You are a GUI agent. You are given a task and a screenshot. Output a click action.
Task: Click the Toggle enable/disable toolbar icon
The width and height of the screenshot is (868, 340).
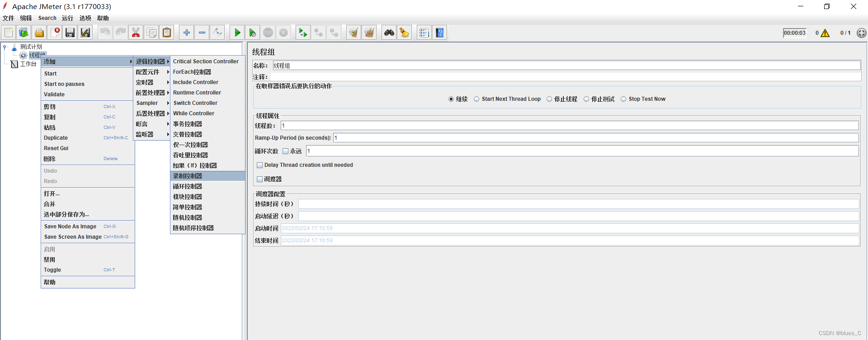[217, 33]
